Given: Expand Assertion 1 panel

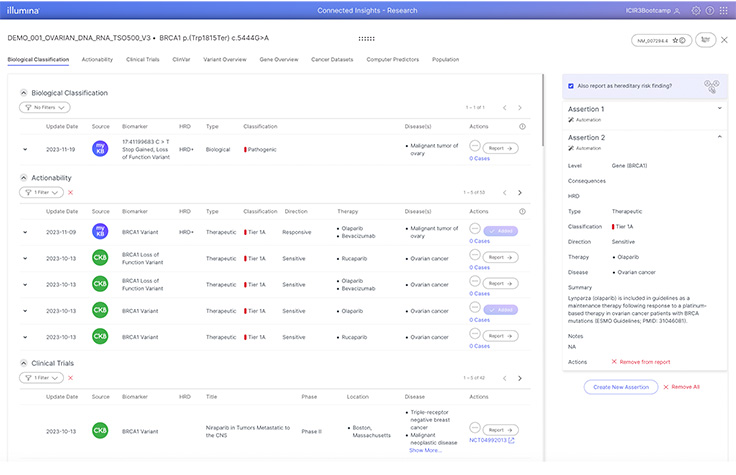Looking at the screenshot, I should (720, 108).
